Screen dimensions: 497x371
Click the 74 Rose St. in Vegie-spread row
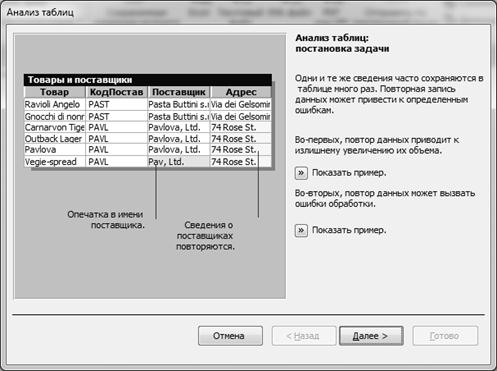pos(241,162)
